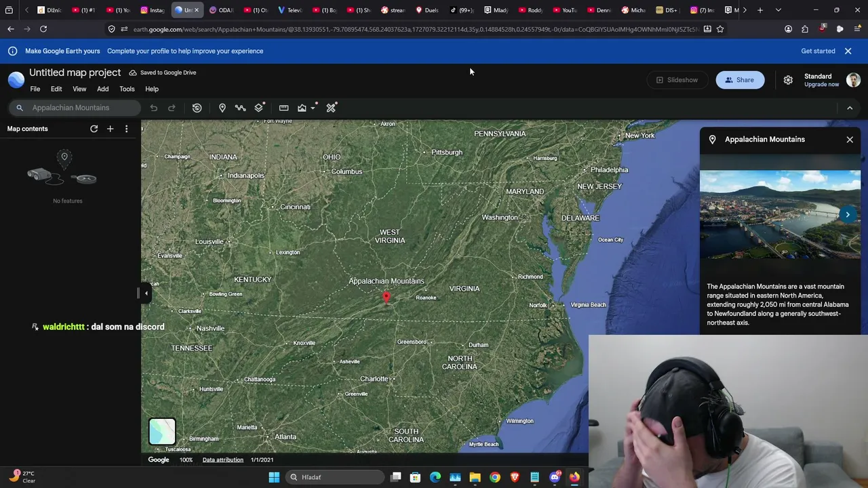This screenshot has width=868, height=488.
Task: Click the browser address bar URL
Action: tap(415, 29)
